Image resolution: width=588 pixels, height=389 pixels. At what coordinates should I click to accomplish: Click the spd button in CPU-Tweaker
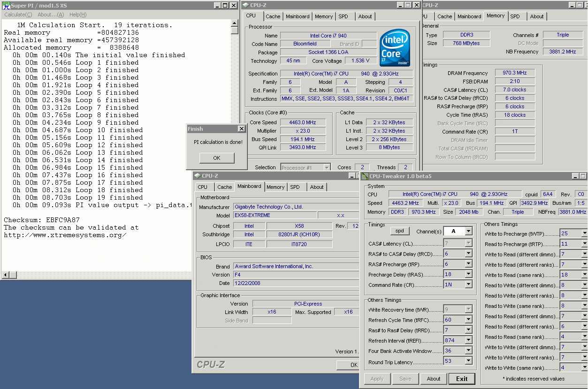pyautogui.click(x=400, y=231)
